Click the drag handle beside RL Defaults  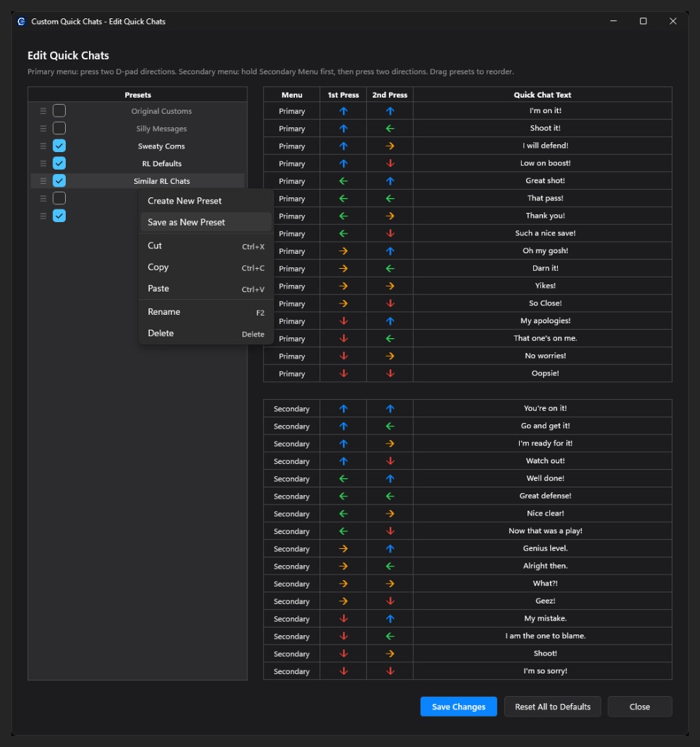[x=43, y=163]
